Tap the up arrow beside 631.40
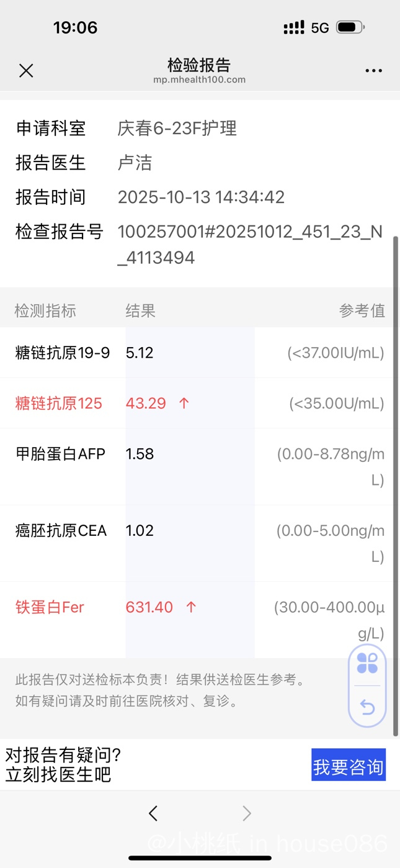 (191, 607)
